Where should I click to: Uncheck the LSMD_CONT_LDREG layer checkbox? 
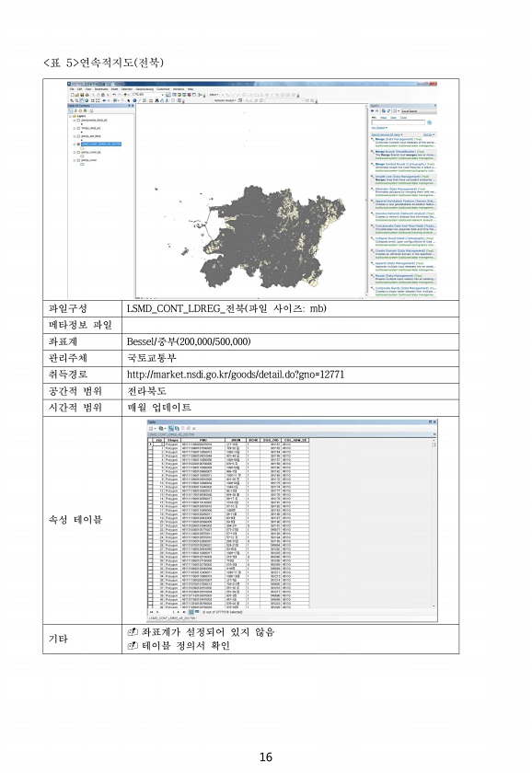pos(78,144)
